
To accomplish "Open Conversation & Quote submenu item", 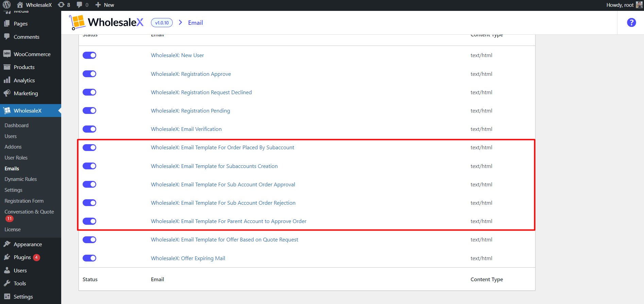I will click(29, 212).
